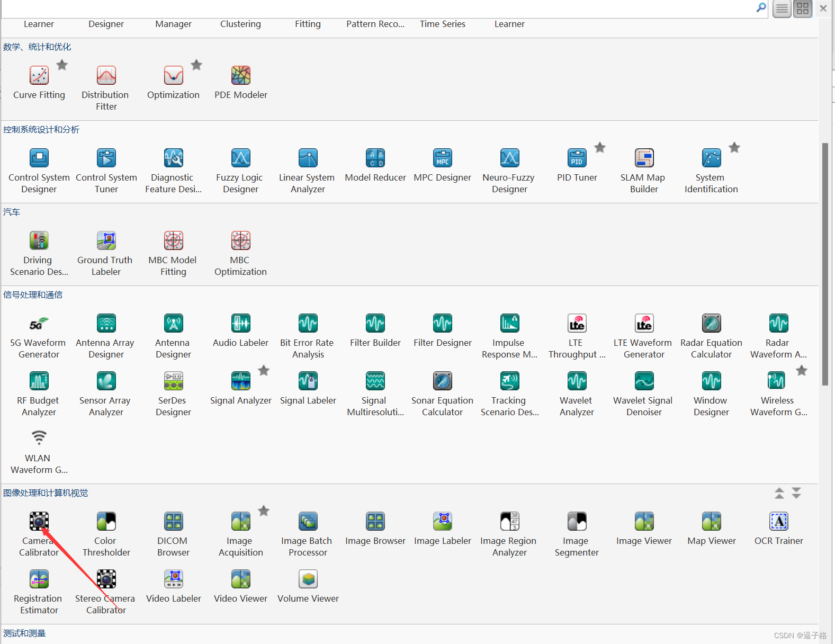835x644 pixels.
Task: Open the SLAM Map Builder app
Action: coord(644,158)
